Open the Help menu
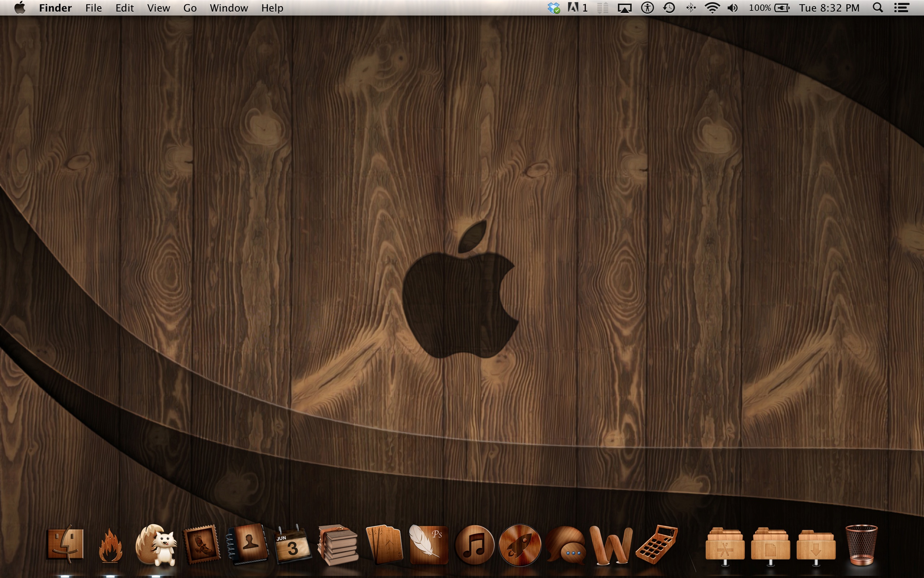The height and width of the screenshot is (578, 924). (272, 8)
